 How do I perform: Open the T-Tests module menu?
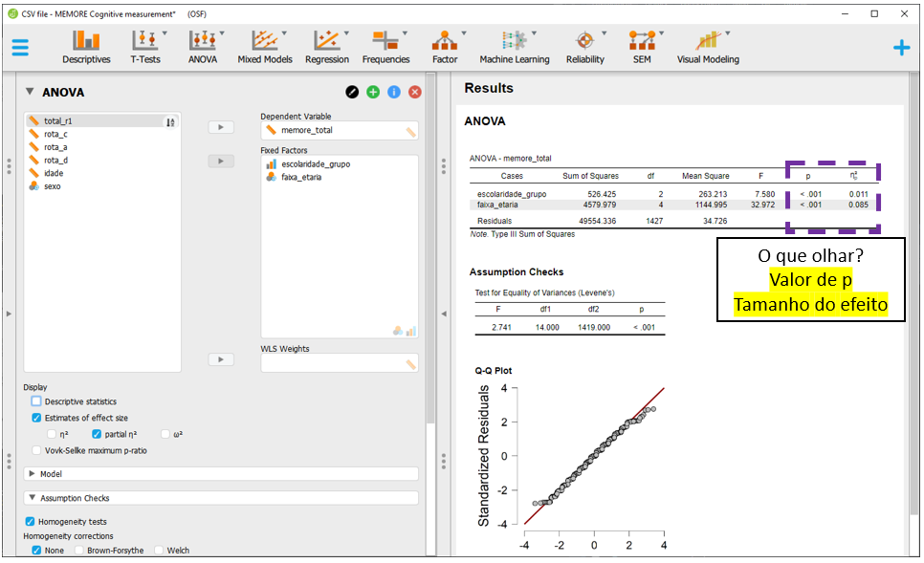point(145,47)
